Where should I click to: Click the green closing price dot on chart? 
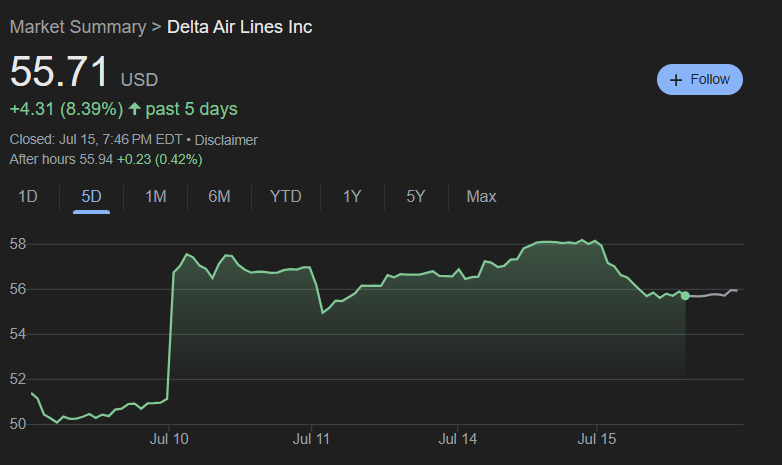(685, 295)
